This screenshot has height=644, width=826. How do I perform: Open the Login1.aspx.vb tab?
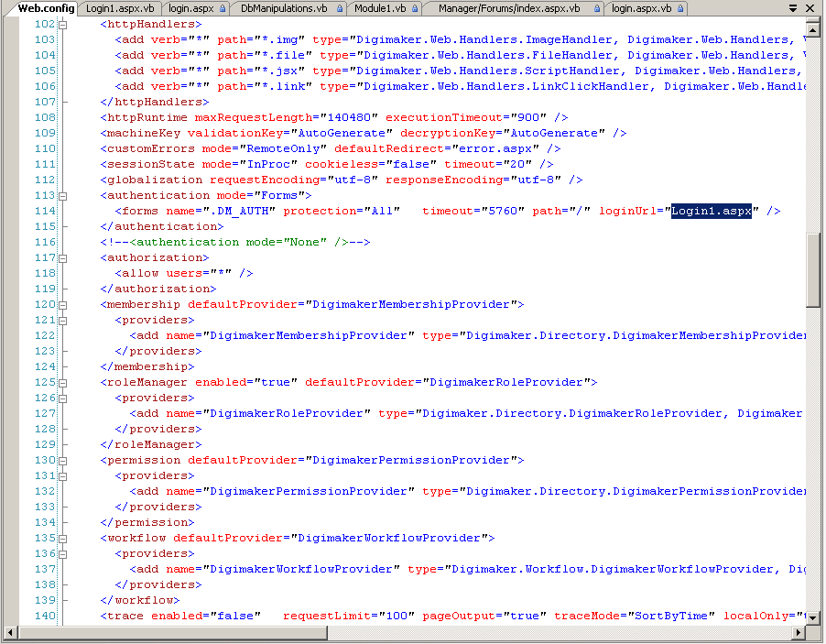(x=120, y=8)
